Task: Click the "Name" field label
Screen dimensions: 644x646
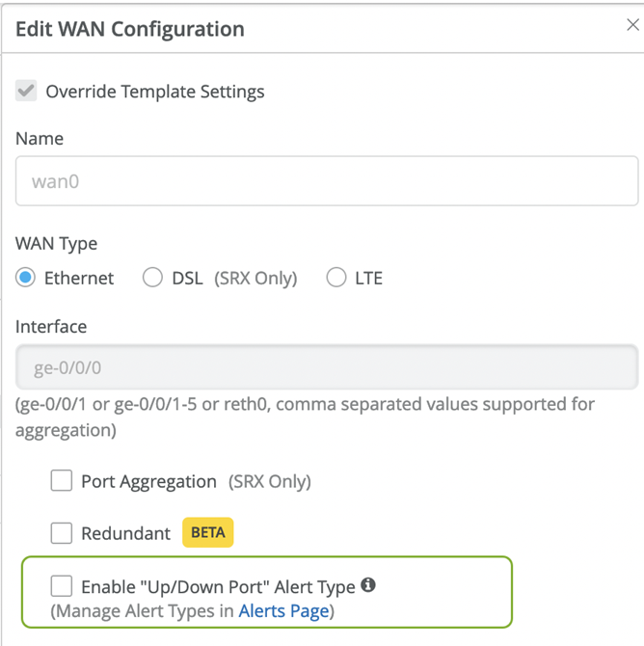Action: pyautogui.click(x=40, y=139)
